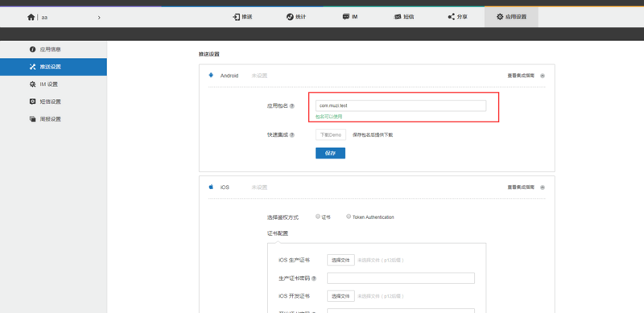This screenshot has height=313, width=644.
Task: Open the Android 查看集成指南 link
Action: tap(521, 76)
